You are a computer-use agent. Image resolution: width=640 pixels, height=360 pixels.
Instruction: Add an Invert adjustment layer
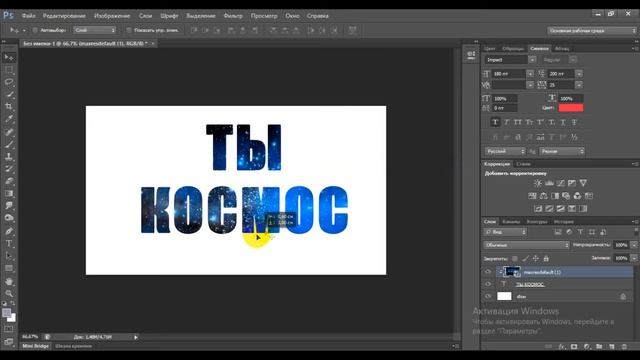tap(538, 209)
